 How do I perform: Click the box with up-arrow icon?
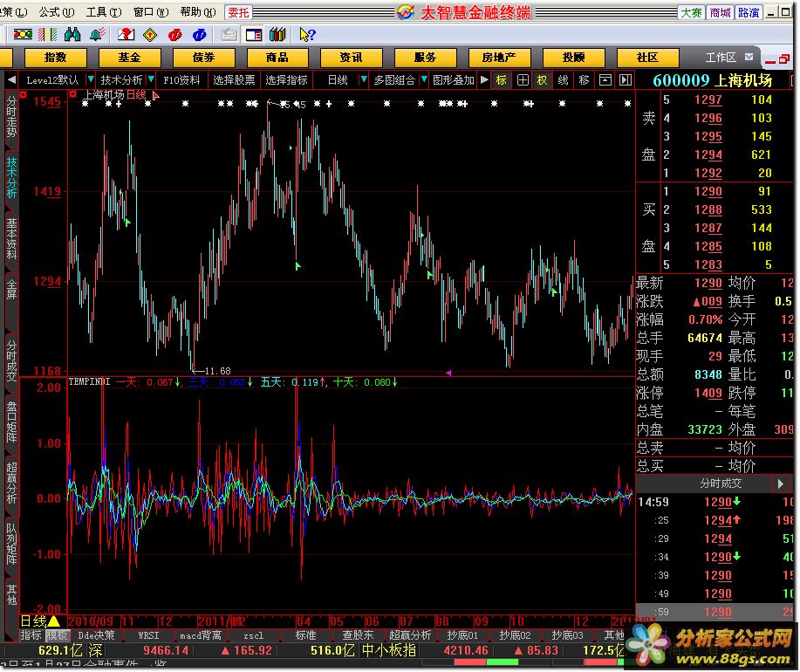coord(605,80)
